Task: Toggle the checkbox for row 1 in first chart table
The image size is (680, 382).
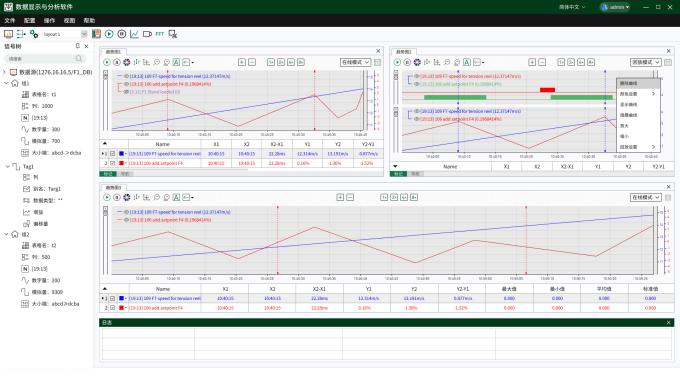Action: (113, 153)
